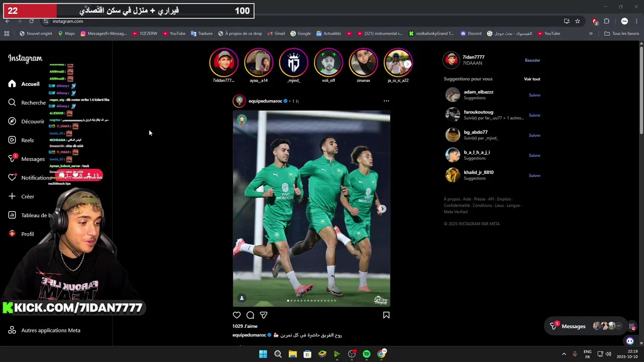Screen dimensions: 644x362
Task: Open the Meta Verified footer link
Action: (x=455, y=212)
